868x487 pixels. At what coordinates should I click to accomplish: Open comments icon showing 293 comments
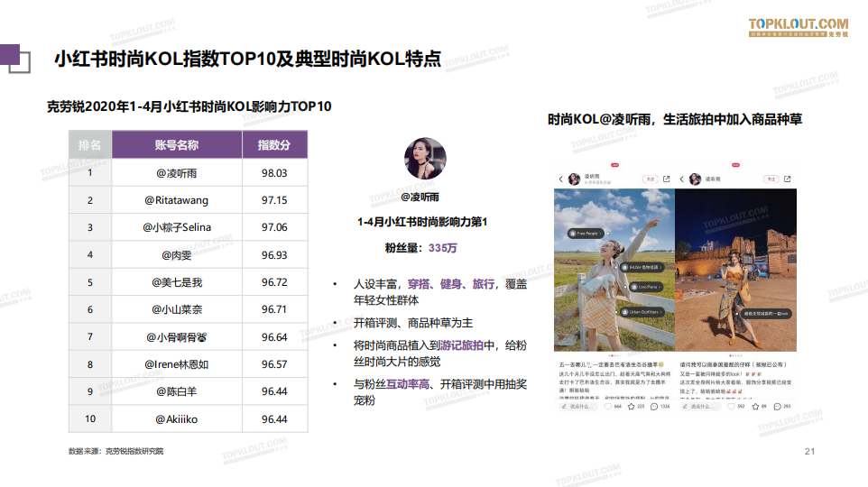[777, 406]
